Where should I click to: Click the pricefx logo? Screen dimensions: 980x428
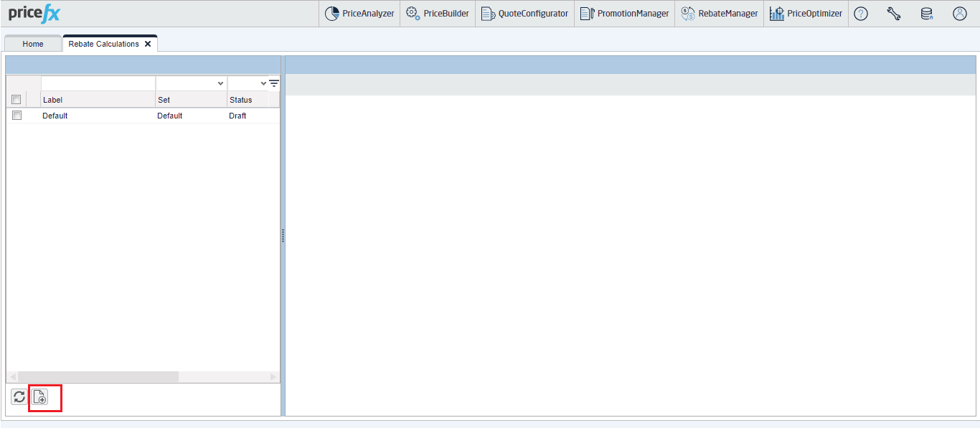pos(34,14)
